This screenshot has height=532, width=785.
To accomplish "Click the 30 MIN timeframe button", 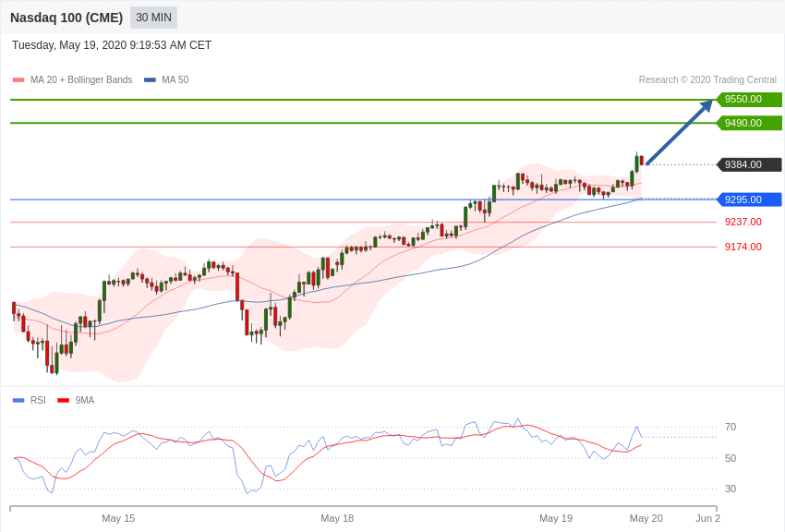I will coord(153,18).
